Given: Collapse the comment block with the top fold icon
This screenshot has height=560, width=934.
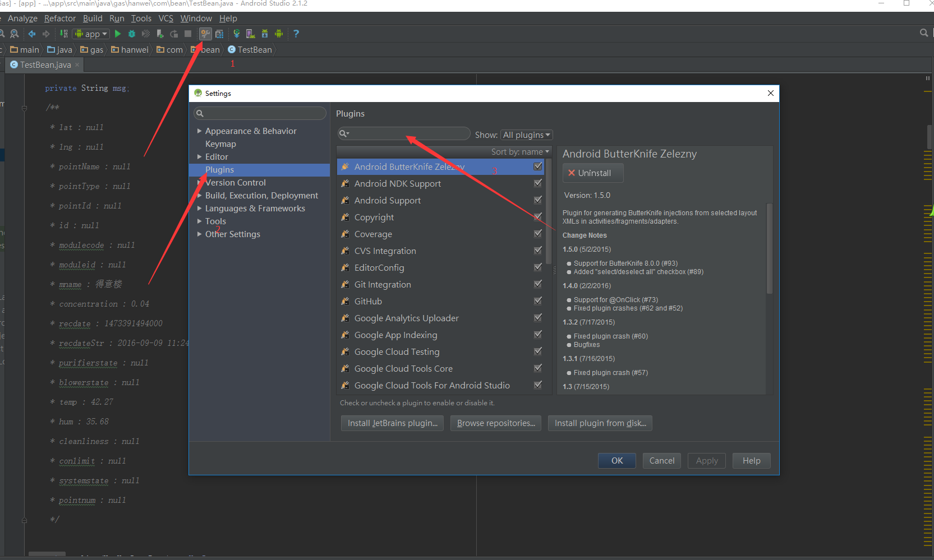Looking at the screenshot, I should click(x=24, y=108).
